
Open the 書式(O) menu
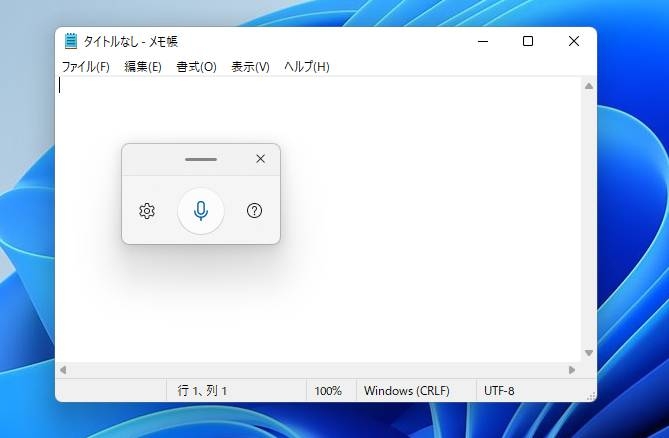196,67
